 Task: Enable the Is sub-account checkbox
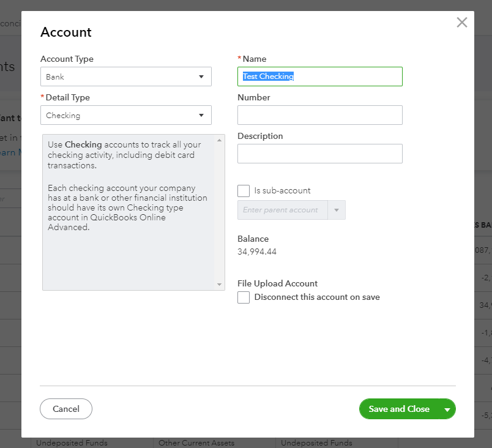(244, 191)
